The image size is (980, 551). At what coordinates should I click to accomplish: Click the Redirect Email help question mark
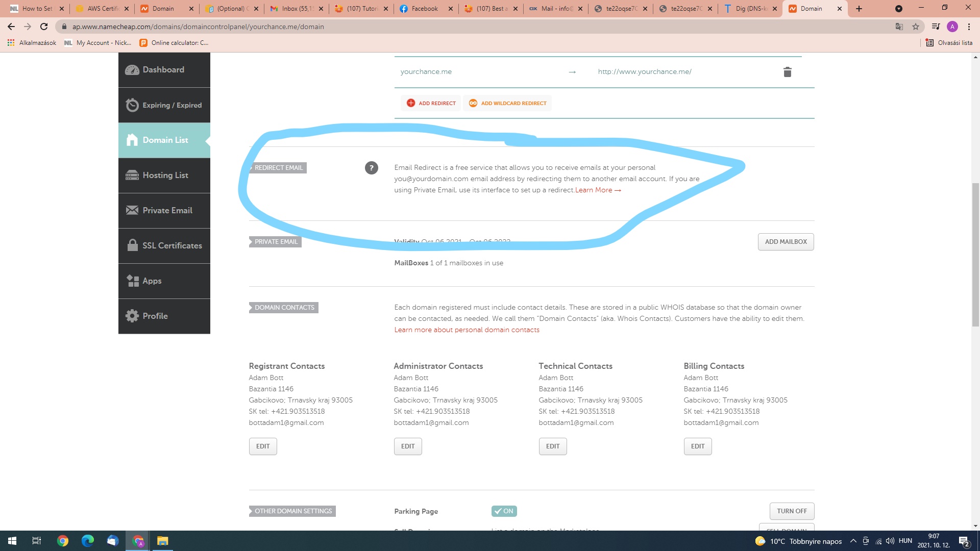coord(371,168)
